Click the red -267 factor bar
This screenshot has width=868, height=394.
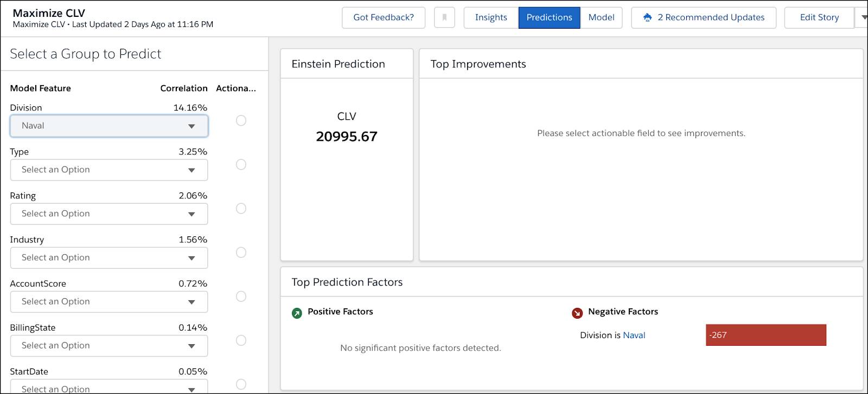tap(765, 335)
